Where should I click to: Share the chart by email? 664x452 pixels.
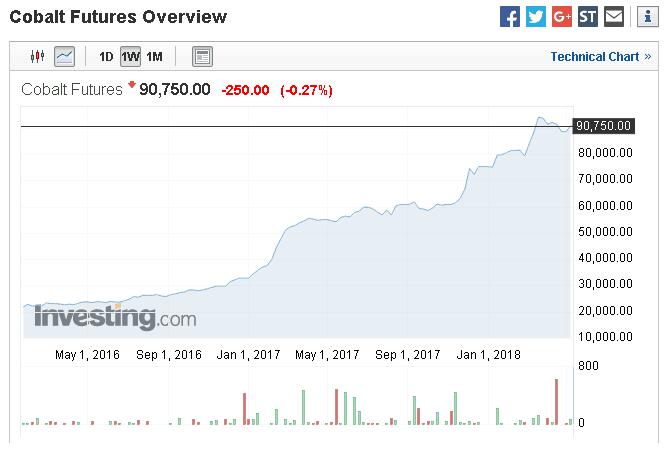click(x=614, y=17)
